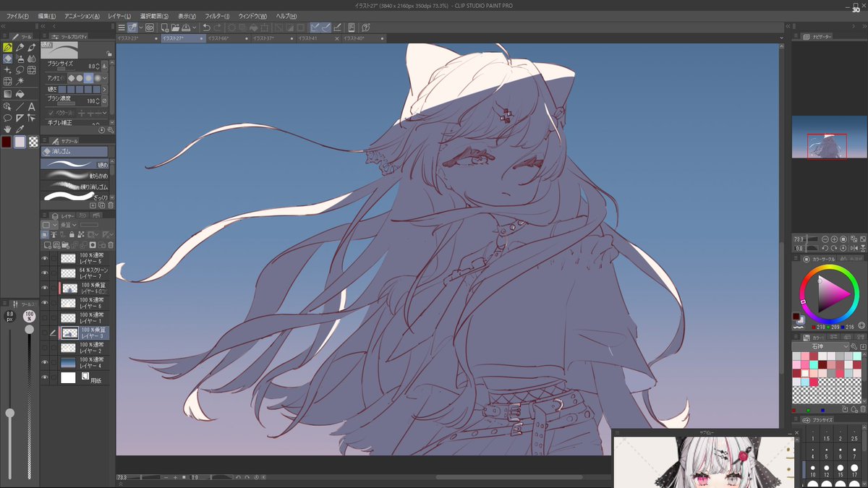868x488 pixels.
Task: Select the Eyedropper tool
Action: coord(20,129)
